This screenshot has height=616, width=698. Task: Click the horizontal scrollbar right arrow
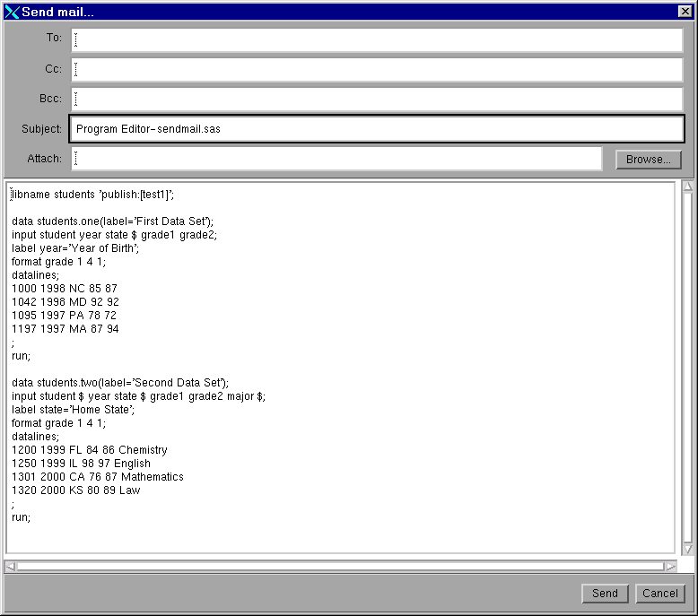click(x=670, y=566)
